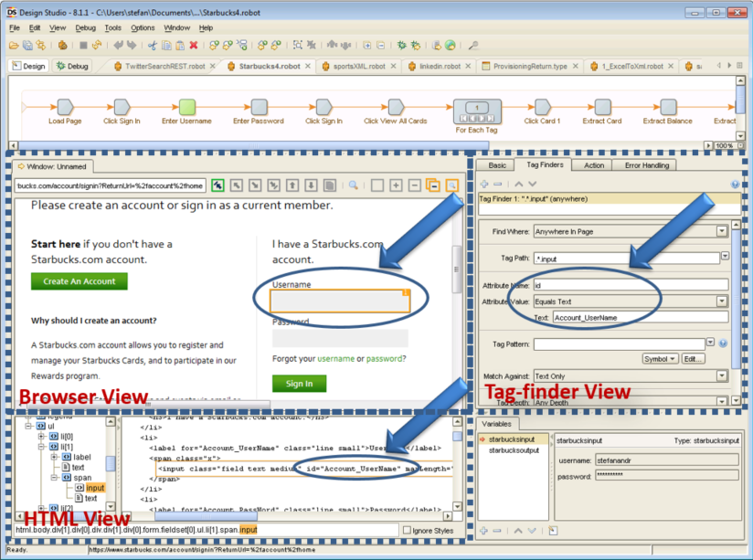Select the Click View All Cards step
Image resolution: width=753 pixels, height=560 pixels.
(x=396, y=107)
